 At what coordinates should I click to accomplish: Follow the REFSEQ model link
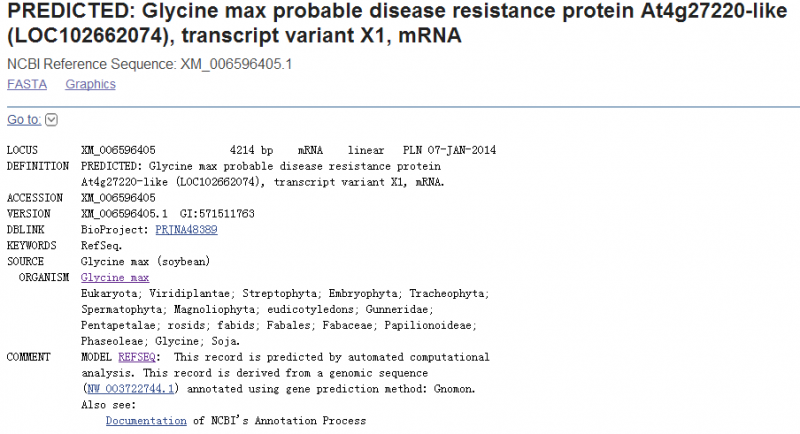136,357
